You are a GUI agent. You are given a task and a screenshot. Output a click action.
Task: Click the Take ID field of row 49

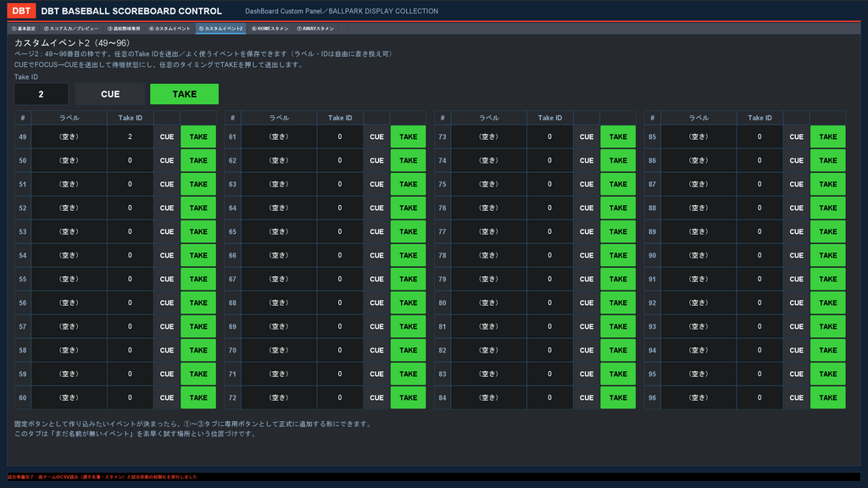point(130,136)
